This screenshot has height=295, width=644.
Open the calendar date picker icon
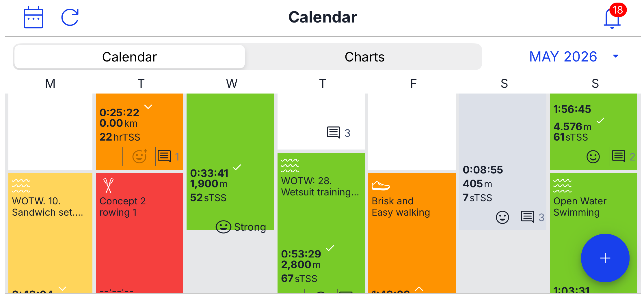pyautogui.click(x=33, y=17)
